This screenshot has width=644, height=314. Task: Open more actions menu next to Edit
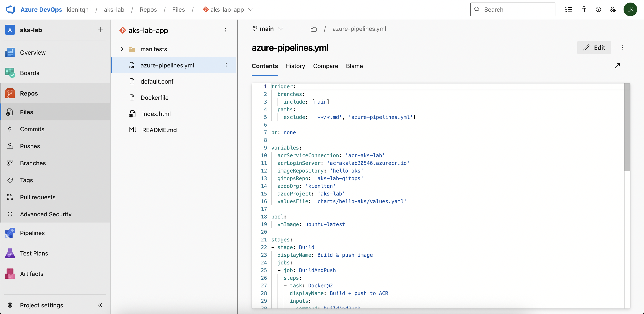(622, 47)
